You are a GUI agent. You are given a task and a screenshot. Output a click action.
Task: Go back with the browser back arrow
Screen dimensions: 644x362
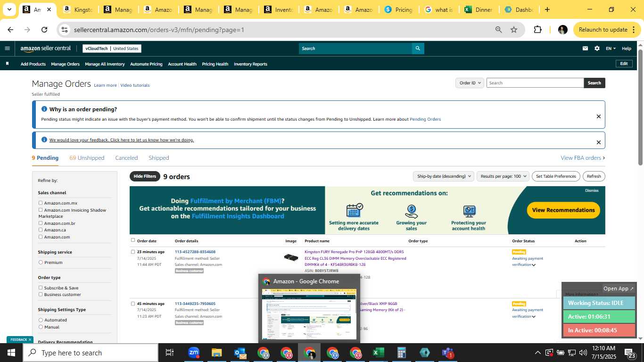[10, 30]
